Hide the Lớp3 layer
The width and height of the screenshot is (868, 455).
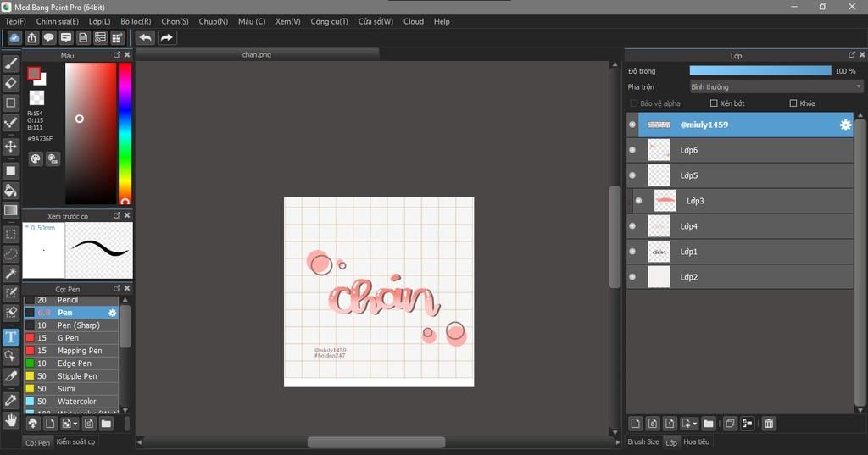pyautogui.click(x=638, y=201)
